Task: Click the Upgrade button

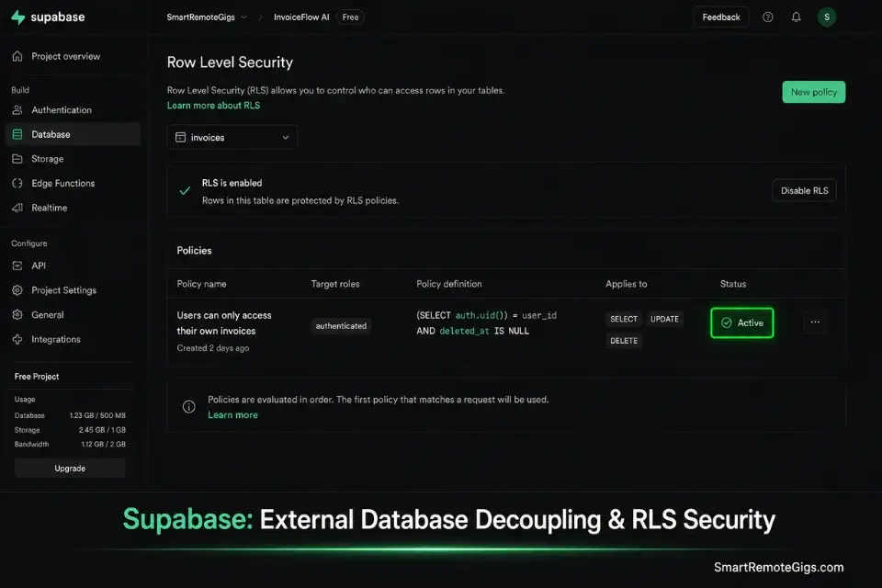Action: coord(70,469)
